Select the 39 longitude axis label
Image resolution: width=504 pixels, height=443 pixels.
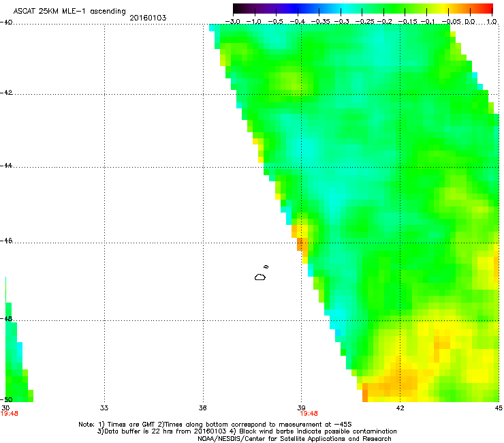(x=301, y=408)
